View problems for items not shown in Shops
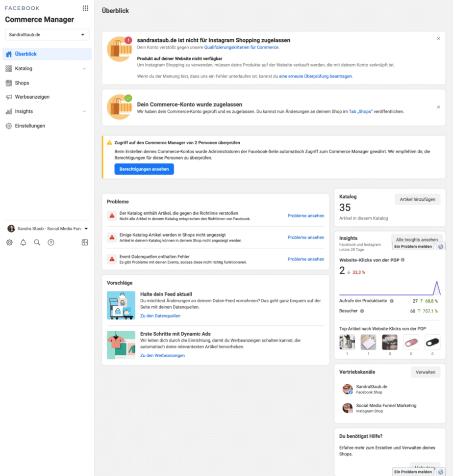The width and height of the screenshot is (453, 476). click(305, 238)
